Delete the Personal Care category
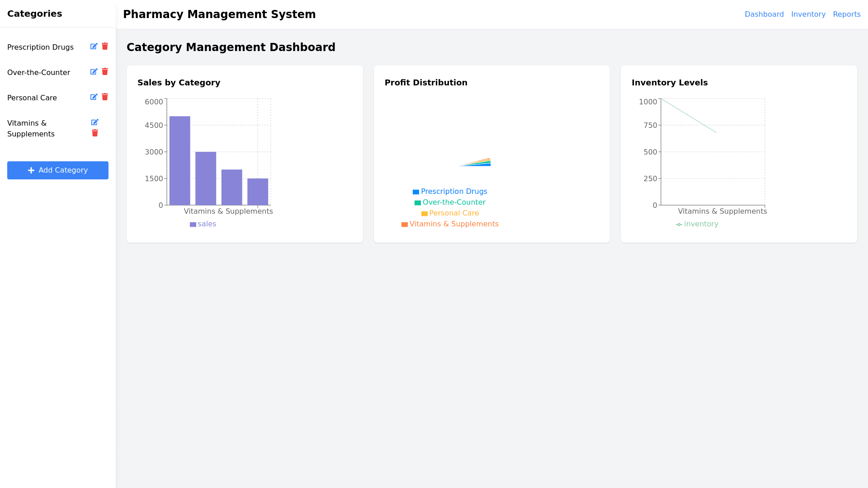Viewport: 868px width, 488px height. [105, 97]
